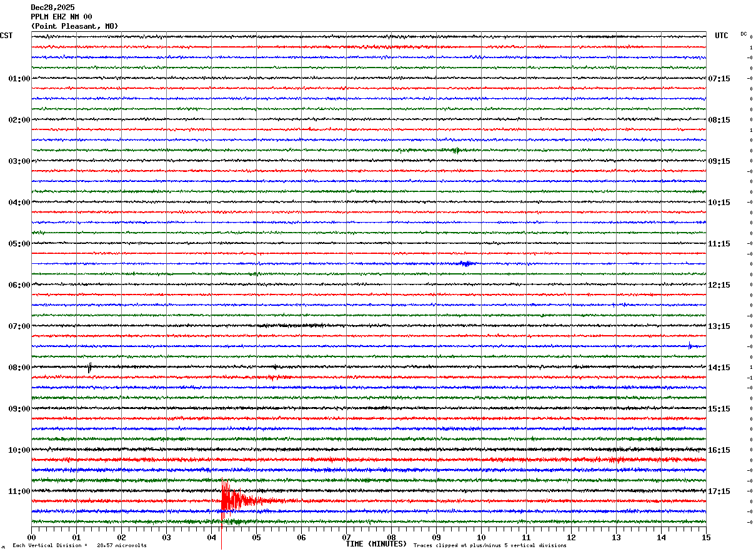
Task: Click the green burst near minute 9.5
Action: [455, 150]
